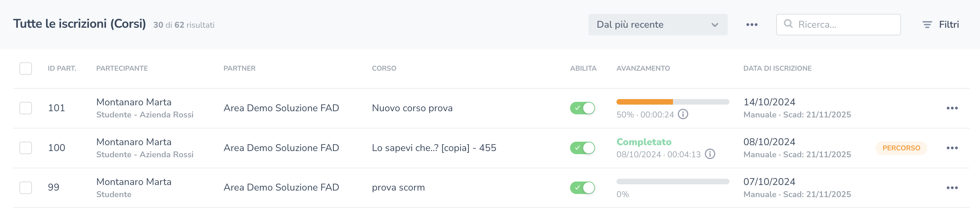
Task: Expand the 'Dal più recente' sort dropdown
Action: (657, 25)
